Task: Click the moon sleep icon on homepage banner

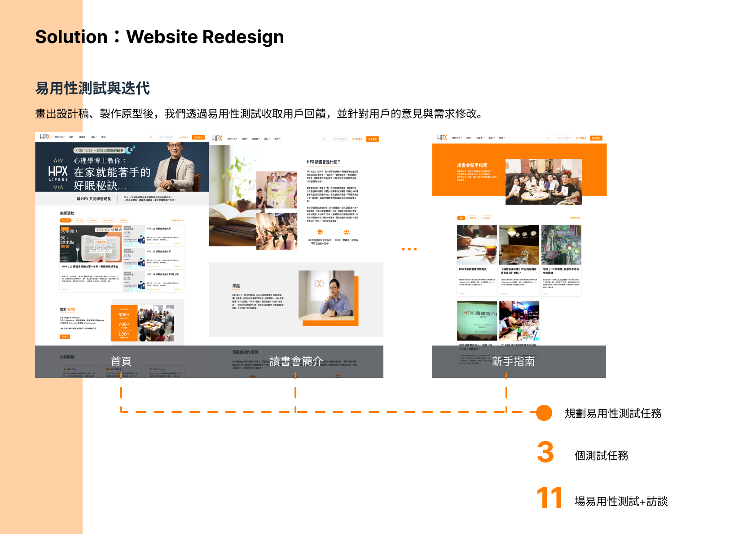Action: [x=130, y=149]
